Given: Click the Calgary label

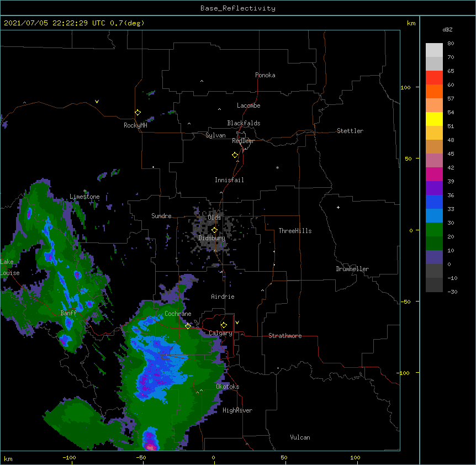Looking at the screenshot, I should click(x=221, y=333).
